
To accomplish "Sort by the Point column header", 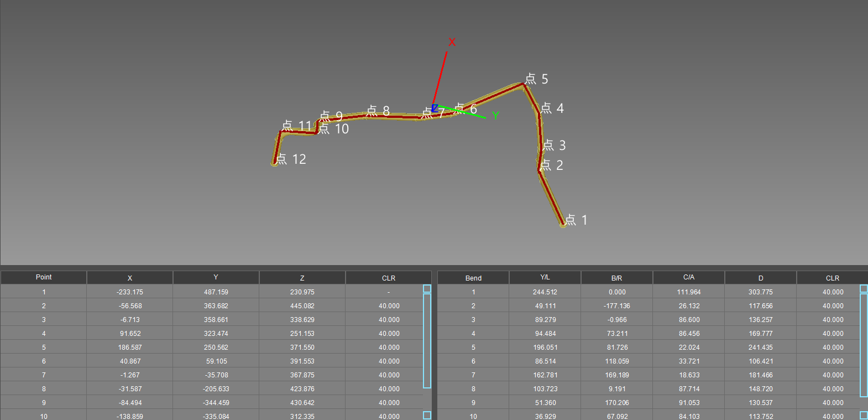I will [x=44, y=277].
